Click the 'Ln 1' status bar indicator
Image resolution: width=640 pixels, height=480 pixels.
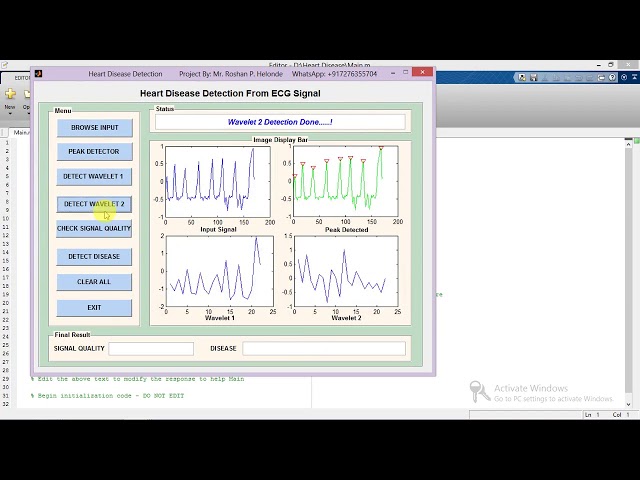pos(592,415)
